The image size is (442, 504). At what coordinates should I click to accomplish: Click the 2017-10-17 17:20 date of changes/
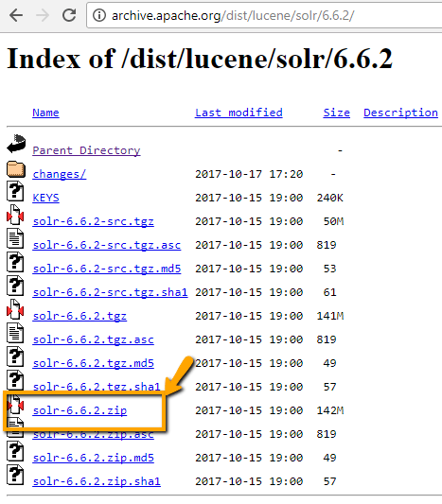[x=249, y=174]
